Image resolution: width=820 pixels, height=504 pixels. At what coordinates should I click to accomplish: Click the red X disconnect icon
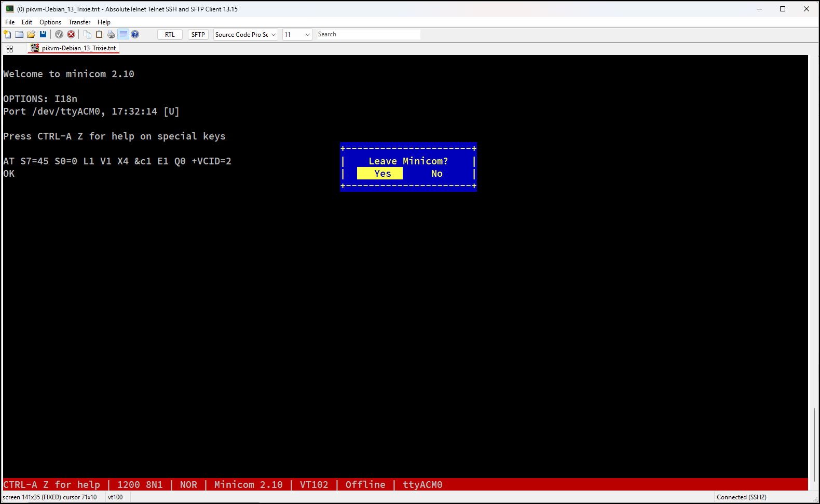(71, 34)
